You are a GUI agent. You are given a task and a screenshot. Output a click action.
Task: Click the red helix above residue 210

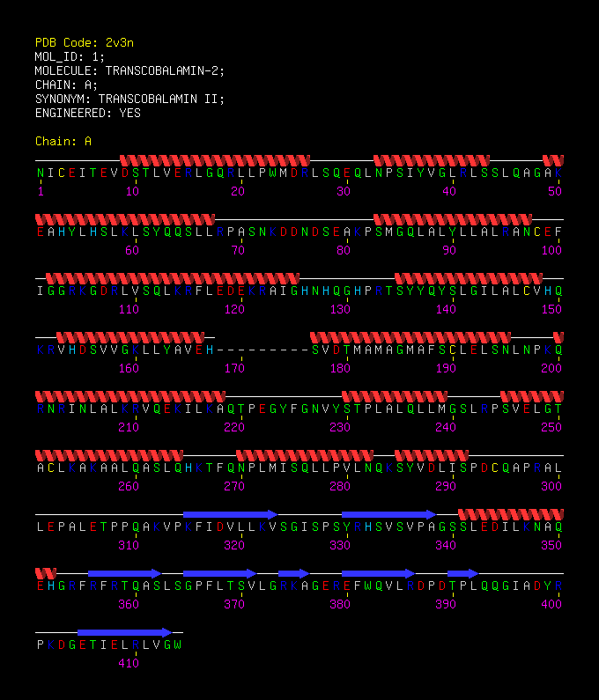coord(130,396)
